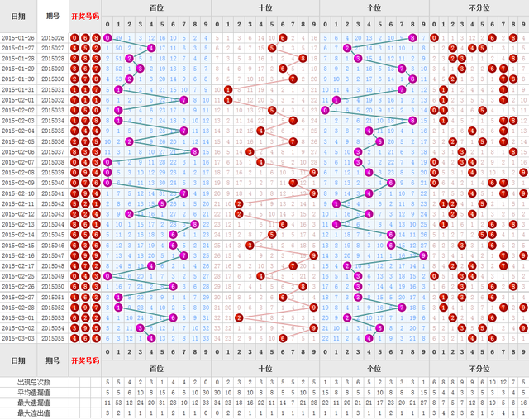Click issue number 2015027
This screenshot has width=529, height=420.
pos(53,48)
